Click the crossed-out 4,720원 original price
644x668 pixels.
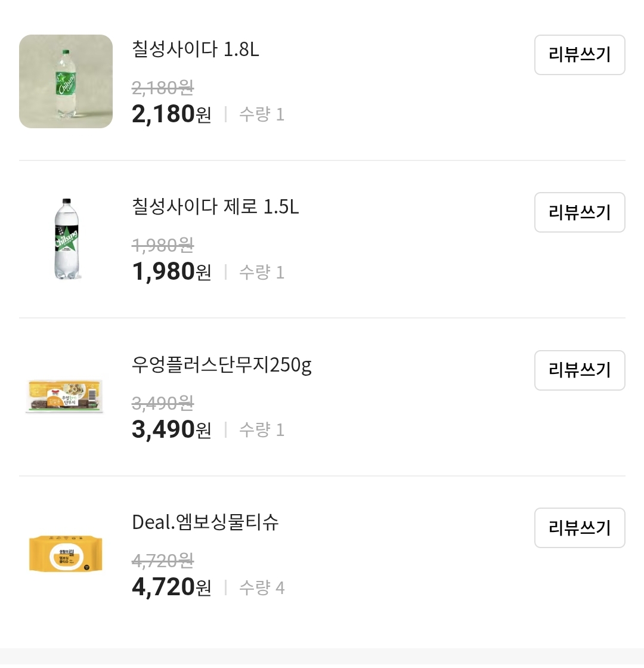click(163, 561)
